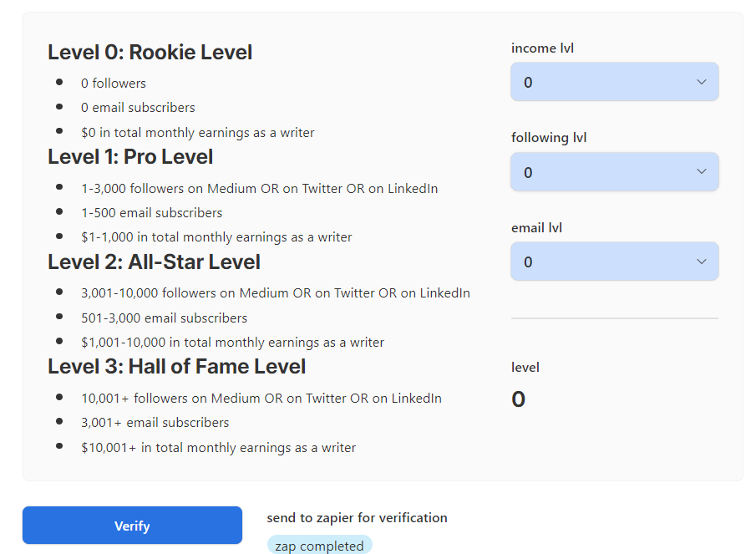Screen dimensions: 756x554
Task: Click the chevron arrow in income lvl dropdown
Action: 702,82
